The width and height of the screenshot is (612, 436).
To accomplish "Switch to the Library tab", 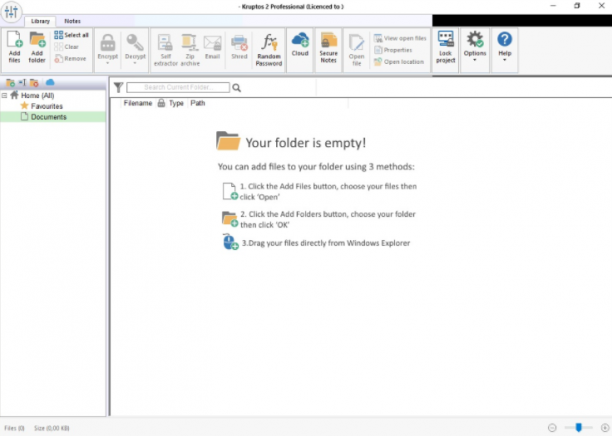I will 40,21.
